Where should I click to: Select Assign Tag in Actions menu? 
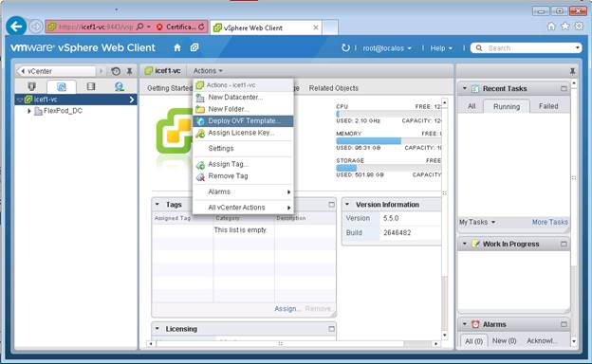[x=243, y=164]
